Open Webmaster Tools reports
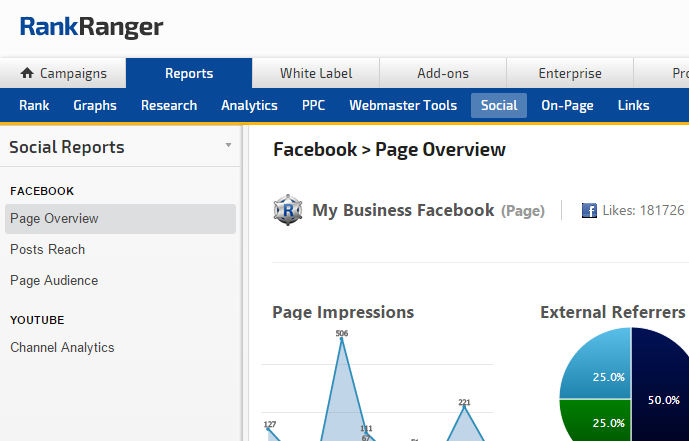Viewport: 689px width, 441px height. pos(403,105)
